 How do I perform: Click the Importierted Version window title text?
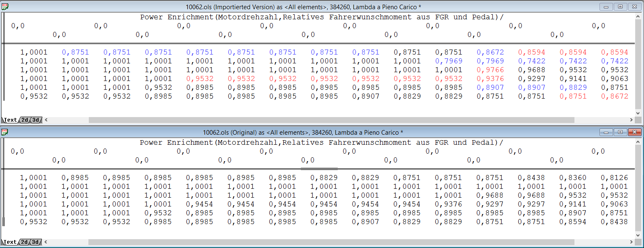(303, 6)
